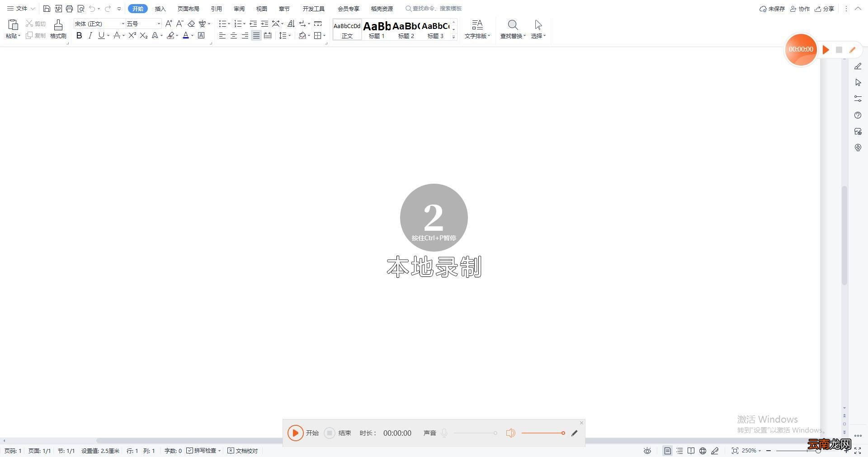Screen dimensions: 868x457
Task: Switch to the 视图 tab
Action: tap(261, 9)
